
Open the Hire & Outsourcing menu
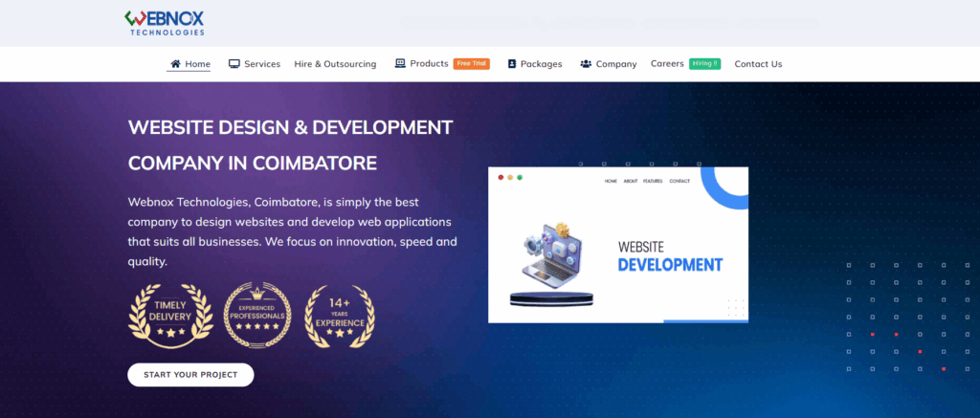click(335, 64)
